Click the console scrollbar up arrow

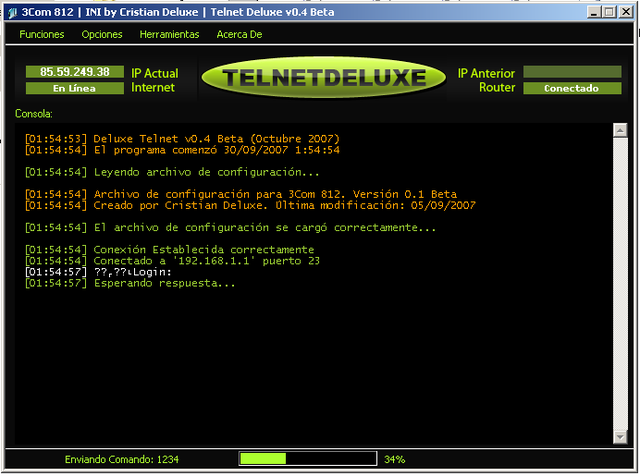click(x=620, y=131)
